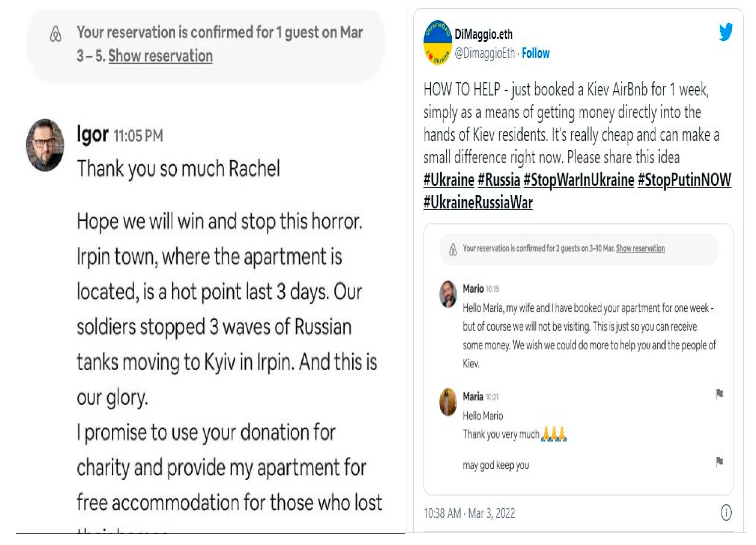
Task: Open 'Show reservation' link for 3–10 Mar
Action: (640, 248)
